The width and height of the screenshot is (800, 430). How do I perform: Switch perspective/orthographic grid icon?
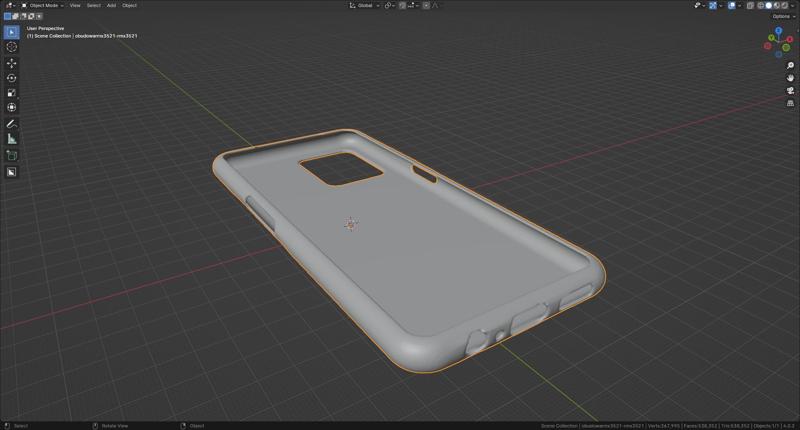click(x=790, y=103)
